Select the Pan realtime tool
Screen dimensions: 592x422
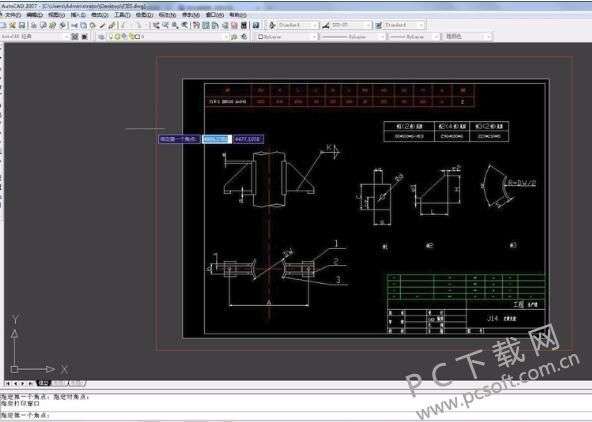(x=156, y=25)
